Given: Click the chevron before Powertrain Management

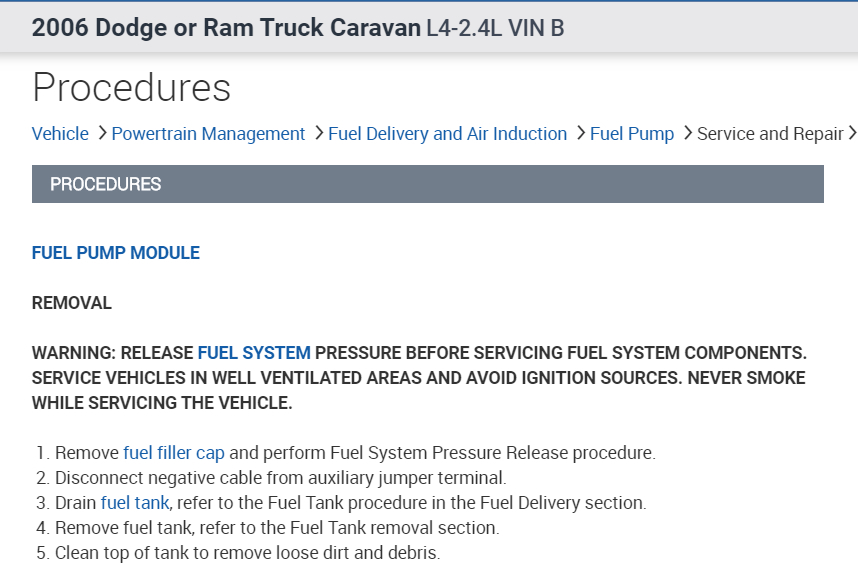Looking at the screenshot, I should 101,133.
